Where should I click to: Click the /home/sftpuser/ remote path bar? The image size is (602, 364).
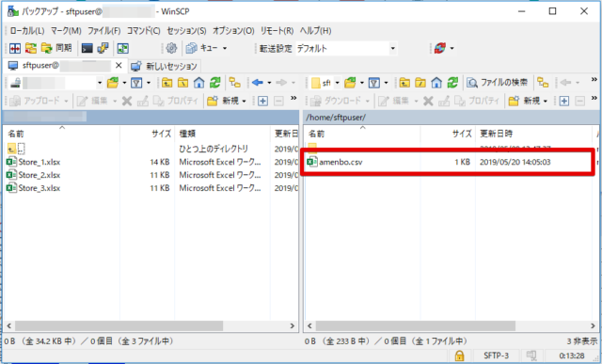pyautogui.click(x=451, y=118)
